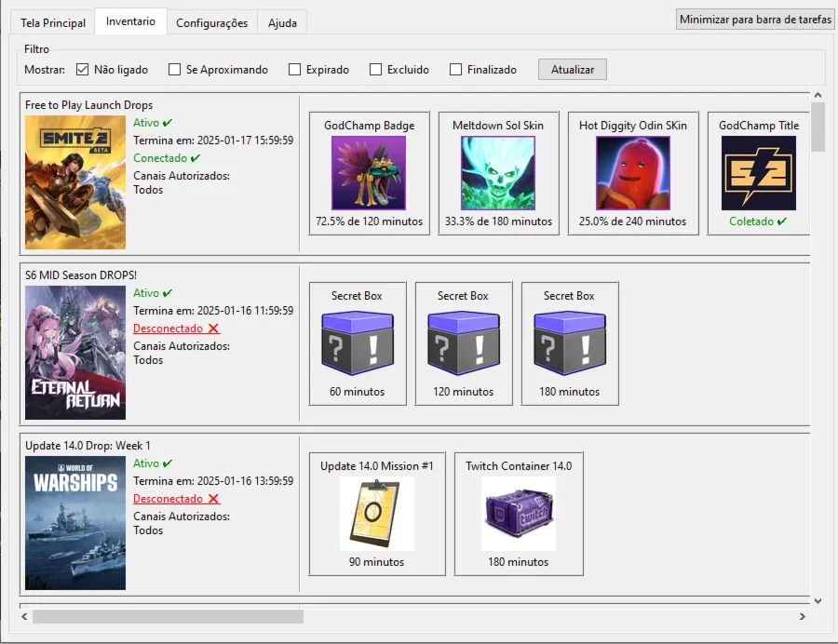Click the vertical scrollbar thumb

click(818, 127)
